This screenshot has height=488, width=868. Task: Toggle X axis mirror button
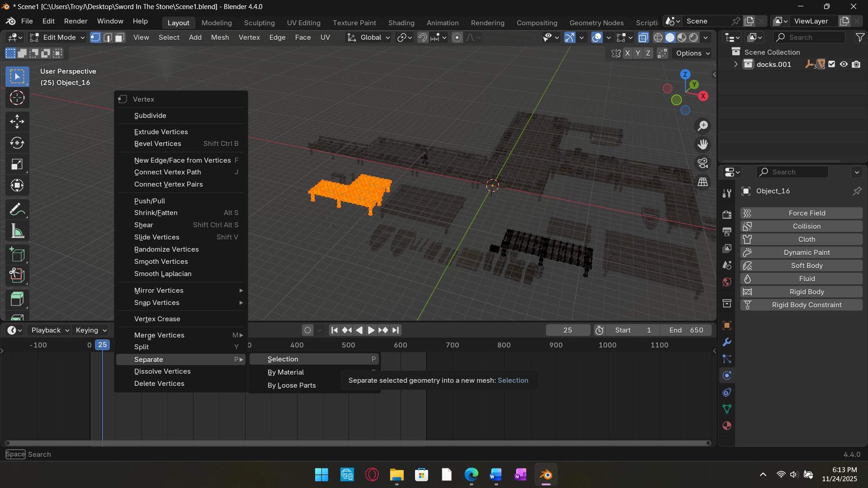pos(627,53)
